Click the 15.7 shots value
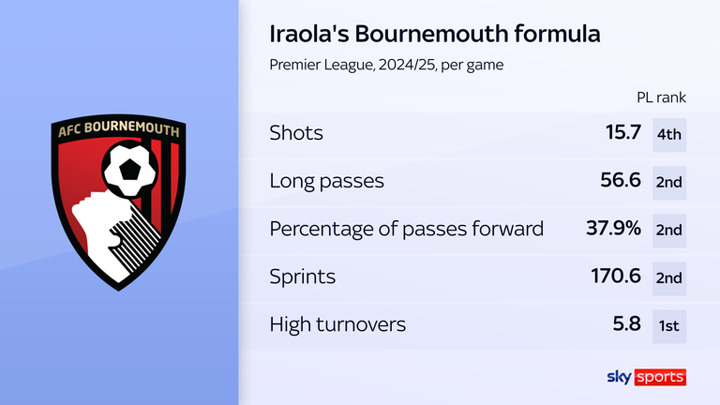Image resolution: width=720 pixels, height=405 pixels. click(x=621, y=133)
